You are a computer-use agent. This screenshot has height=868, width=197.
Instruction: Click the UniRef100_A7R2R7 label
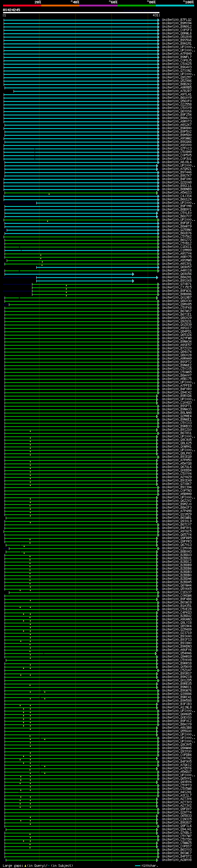[x=177, y=91]
